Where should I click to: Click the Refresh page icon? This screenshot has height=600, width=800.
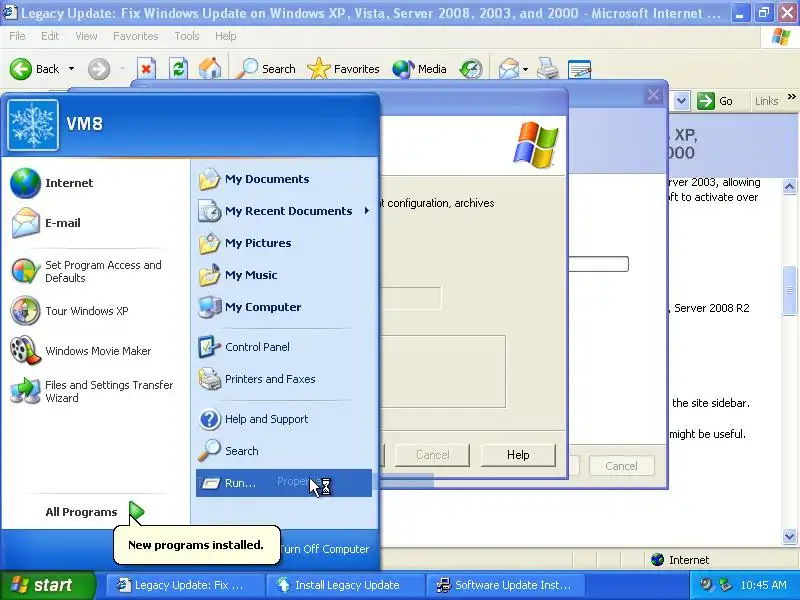coord(178,69)
